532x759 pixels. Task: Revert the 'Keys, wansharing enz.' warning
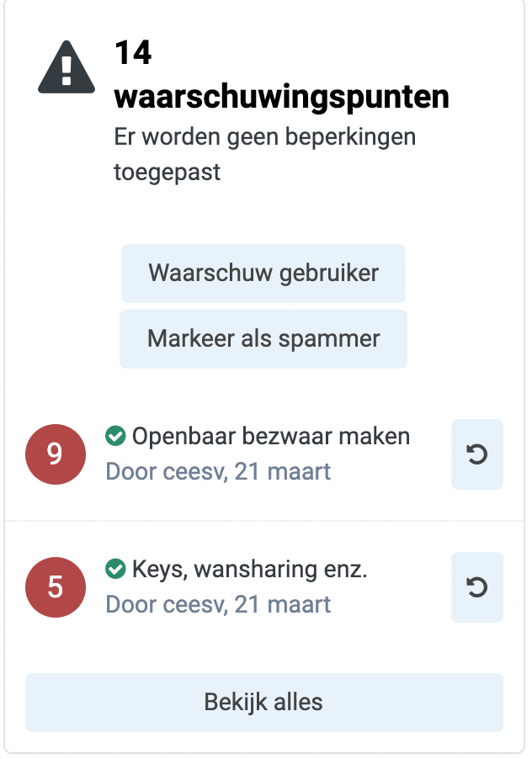[476, 586]
